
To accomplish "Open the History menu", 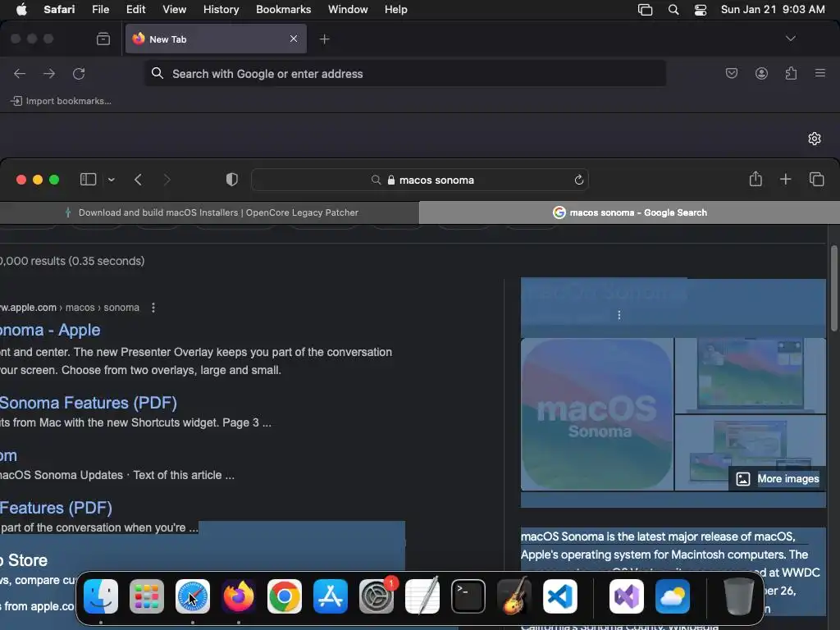I will pos(221,10).
